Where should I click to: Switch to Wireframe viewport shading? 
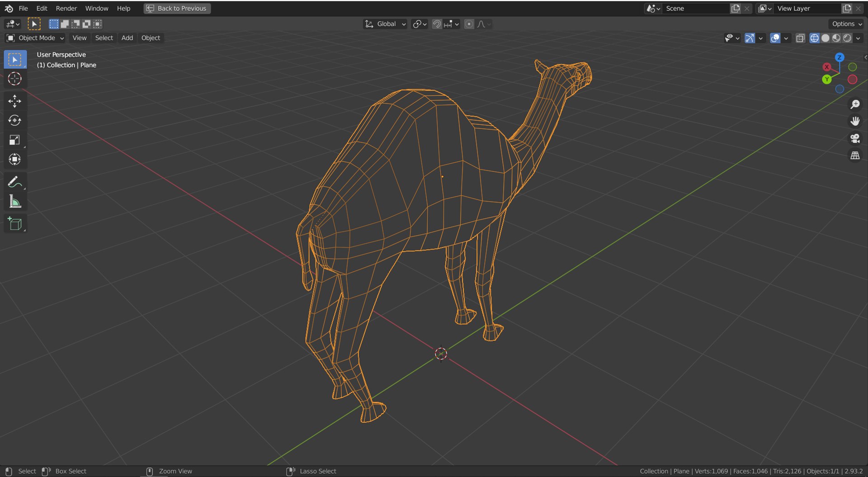(814, 38)
